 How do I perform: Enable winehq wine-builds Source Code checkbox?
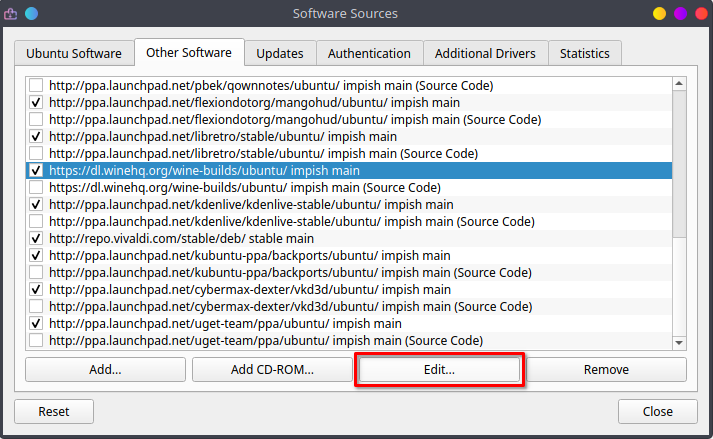[36, 187]
